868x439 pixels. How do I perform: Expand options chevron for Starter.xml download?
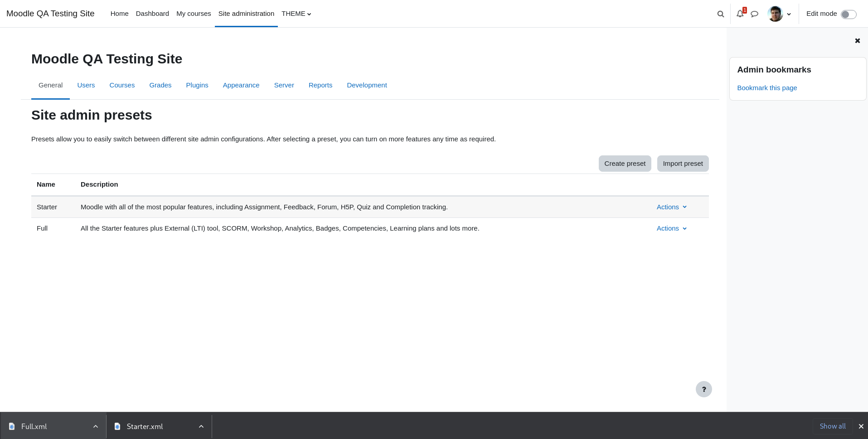tap(201, 426)
